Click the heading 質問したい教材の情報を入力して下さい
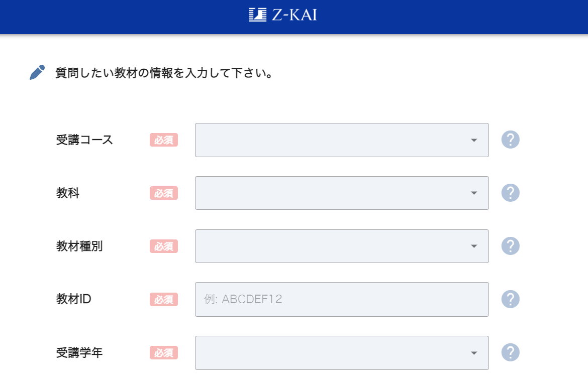 click(164, 74)
